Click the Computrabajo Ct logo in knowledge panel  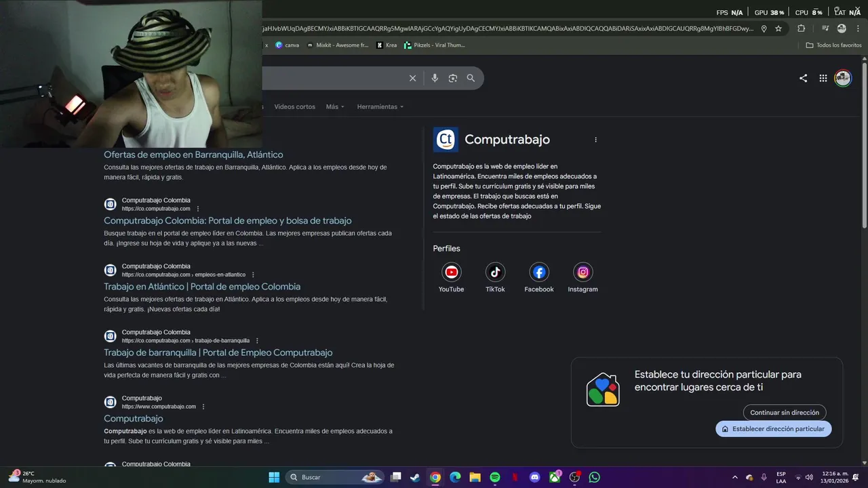[x=446, y=140]
